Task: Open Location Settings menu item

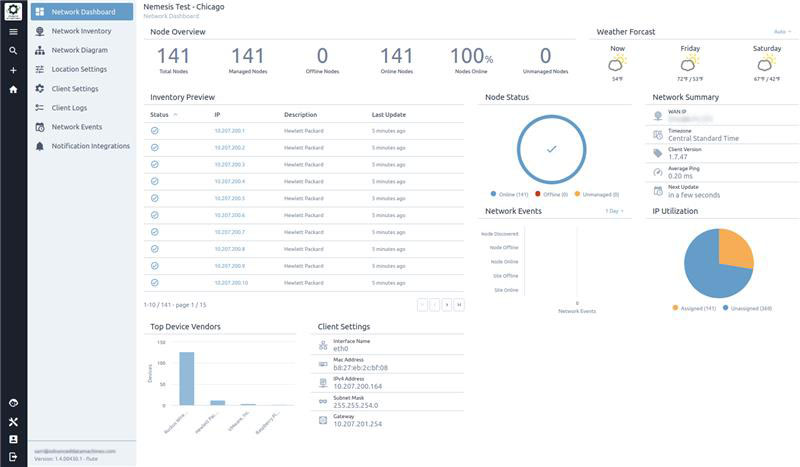Action: tap(82, 69)
